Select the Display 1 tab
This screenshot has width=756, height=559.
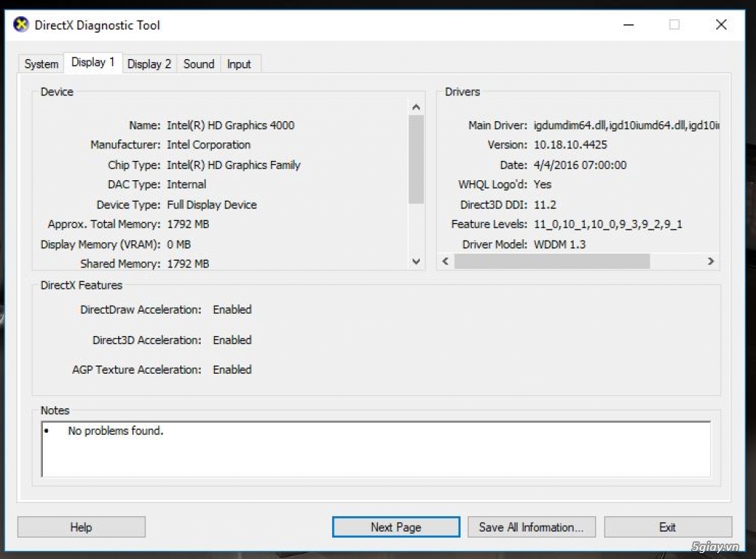coord(93,62)
